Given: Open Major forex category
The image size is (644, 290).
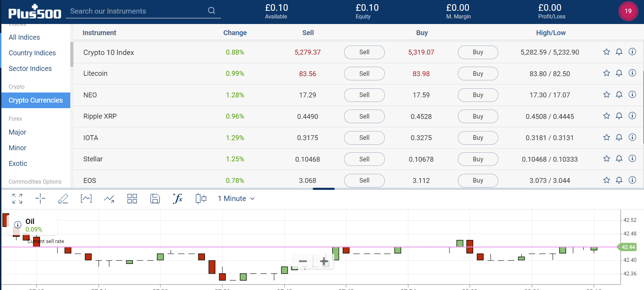Looking at the screenshot, I should (x=17, y=132).
